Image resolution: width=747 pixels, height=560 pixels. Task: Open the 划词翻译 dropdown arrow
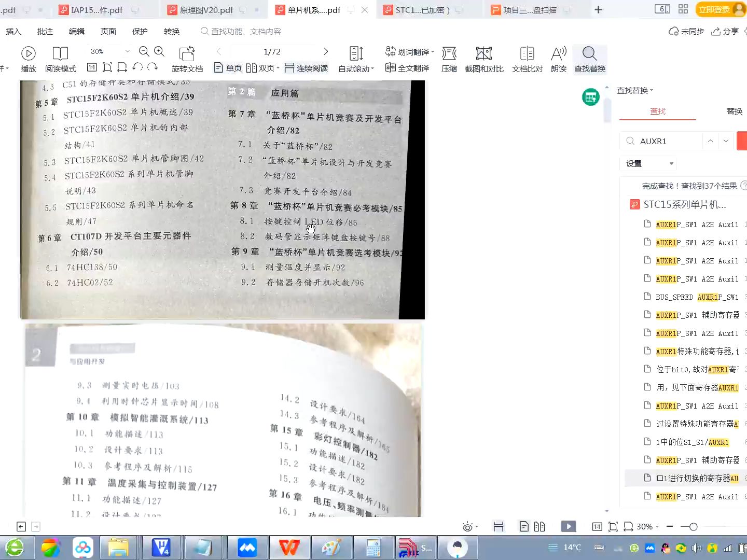[434, 51]
